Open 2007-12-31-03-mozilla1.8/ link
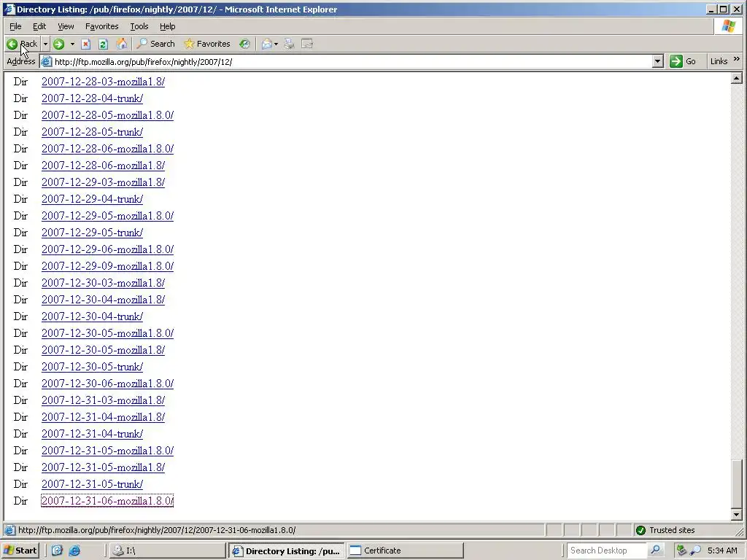 coord(103,400)
